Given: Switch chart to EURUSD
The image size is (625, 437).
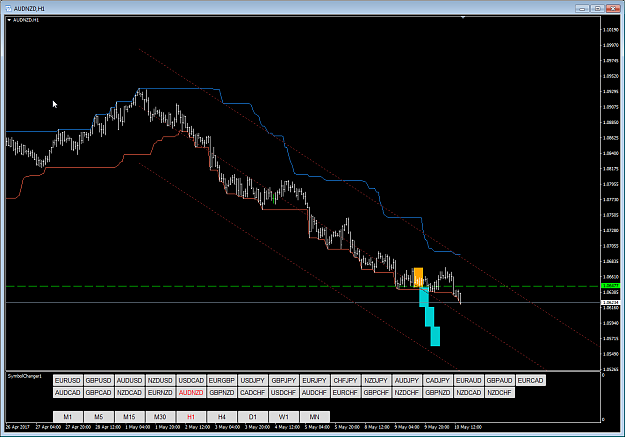Looking at the screenshot, I should (68, 380).
